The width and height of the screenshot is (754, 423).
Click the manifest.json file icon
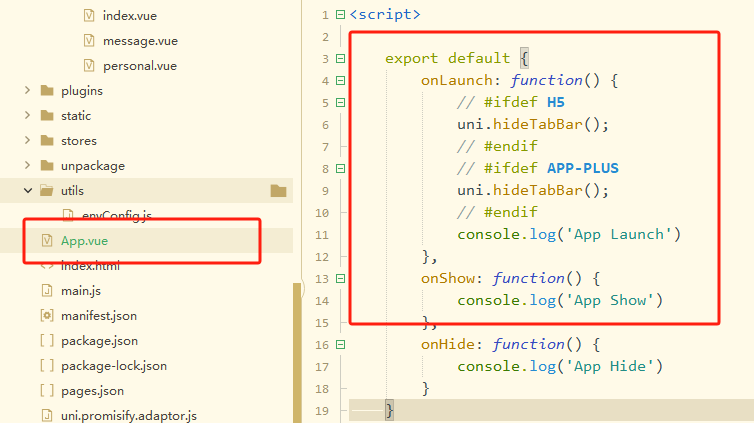pyautogui.click(x=46, y=316)
